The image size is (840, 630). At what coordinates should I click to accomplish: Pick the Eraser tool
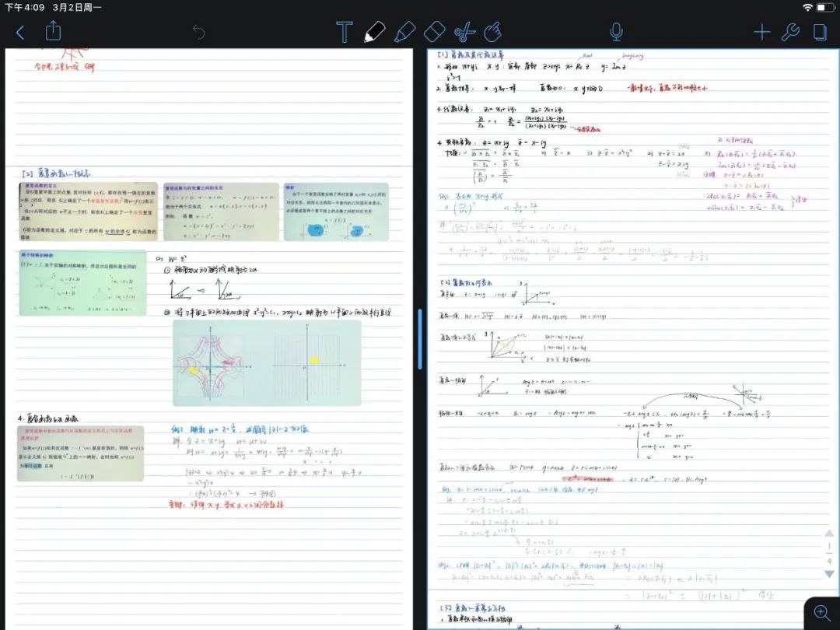[434, 32]
